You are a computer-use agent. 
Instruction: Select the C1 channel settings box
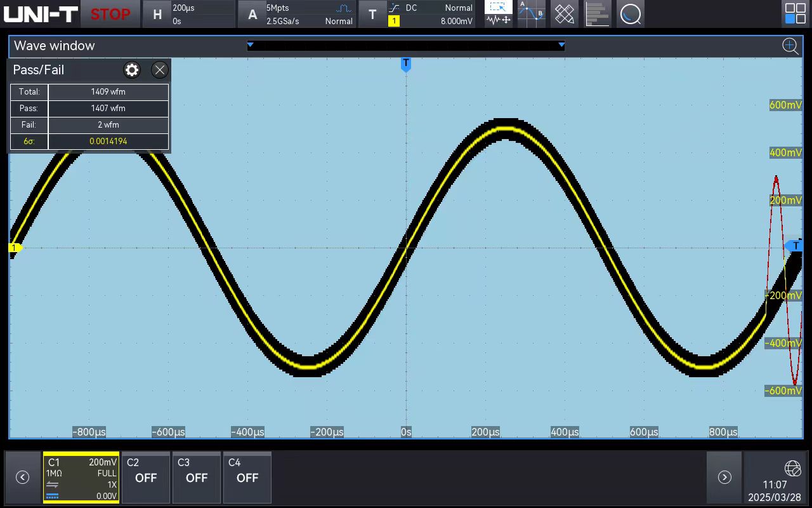[x=81, y=477]
